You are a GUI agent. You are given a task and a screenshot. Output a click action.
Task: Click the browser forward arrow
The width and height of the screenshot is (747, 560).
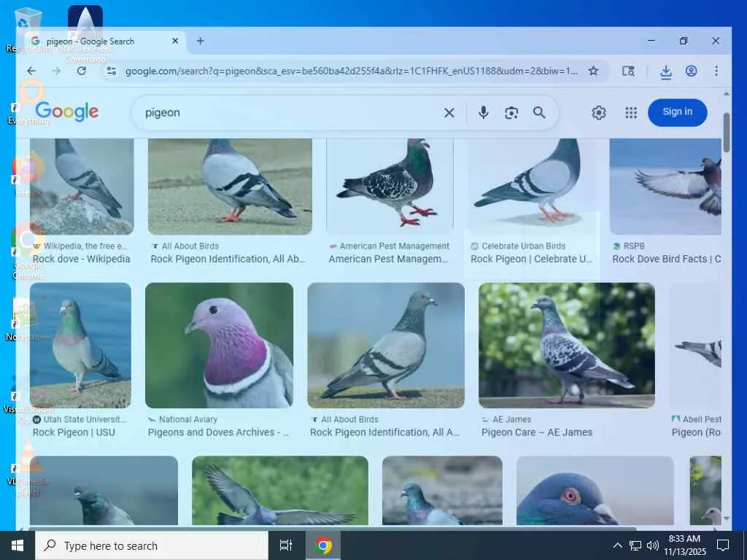56,71
